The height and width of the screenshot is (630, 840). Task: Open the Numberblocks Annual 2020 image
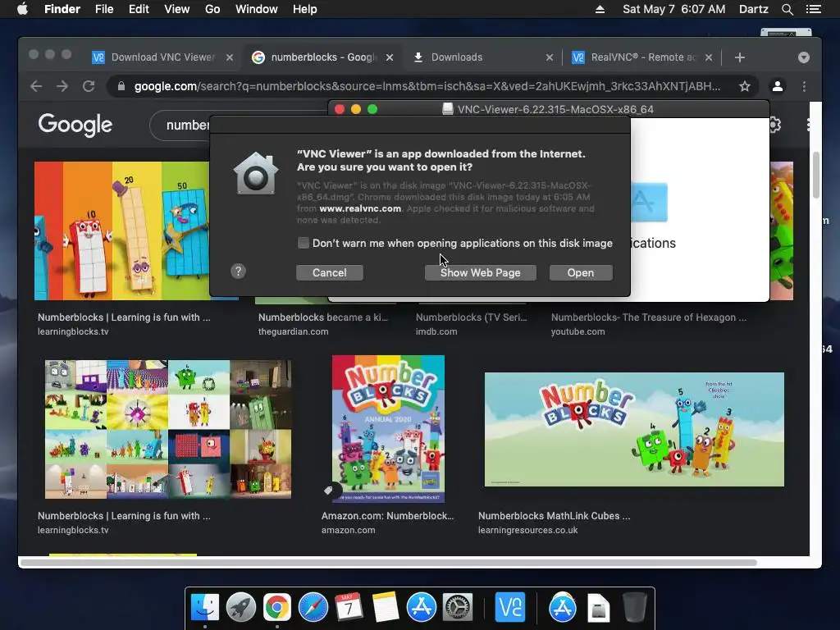[388, 428]
